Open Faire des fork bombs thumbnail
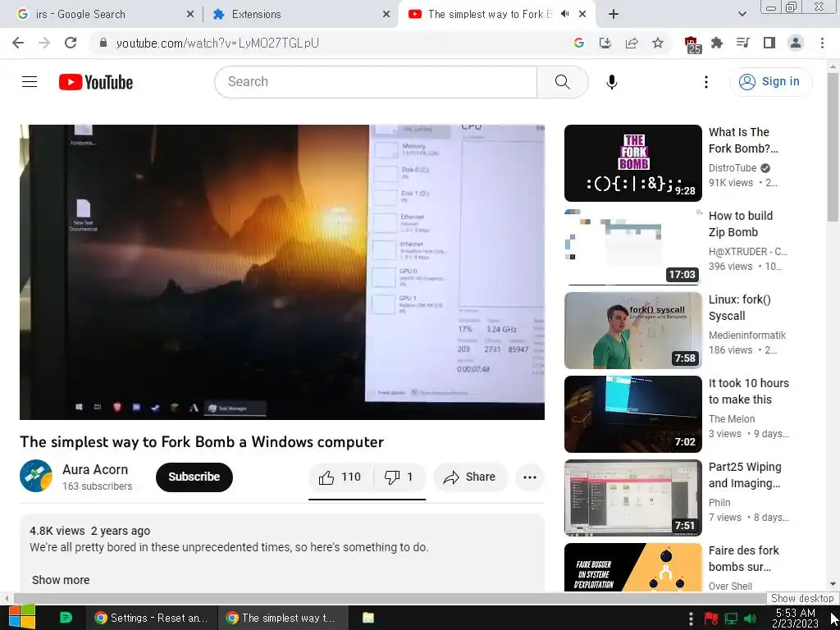Viewport: 840px width, 630px height. [x=632, y=567]
